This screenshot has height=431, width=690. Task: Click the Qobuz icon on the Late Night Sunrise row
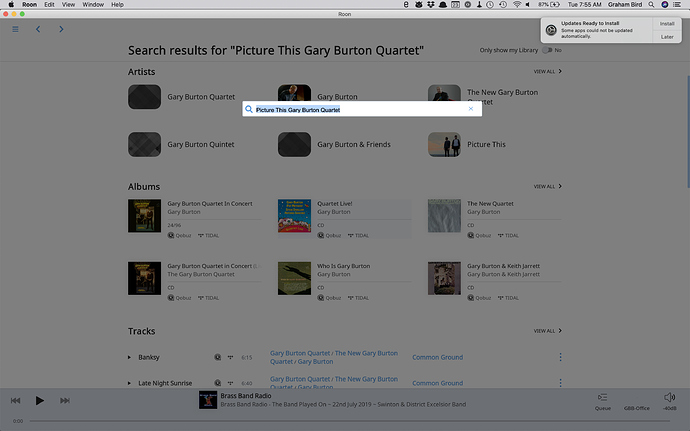217,383
